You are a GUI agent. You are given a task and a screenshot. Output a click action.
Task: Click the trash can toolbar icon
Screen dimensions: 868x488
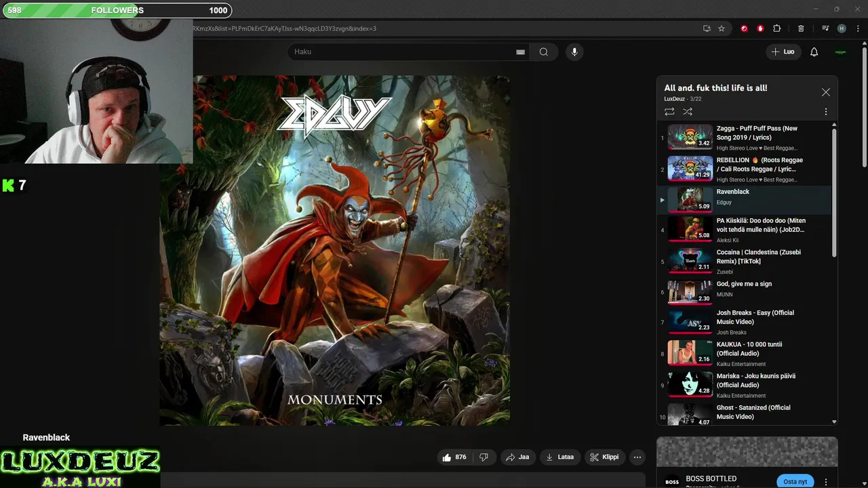click(801, 28)
